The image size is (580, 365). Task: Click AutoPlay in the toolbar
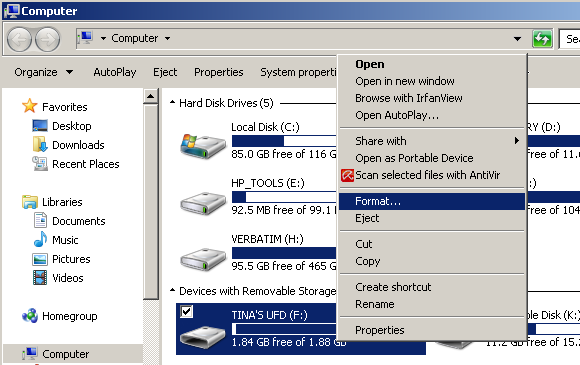point(115,72)
